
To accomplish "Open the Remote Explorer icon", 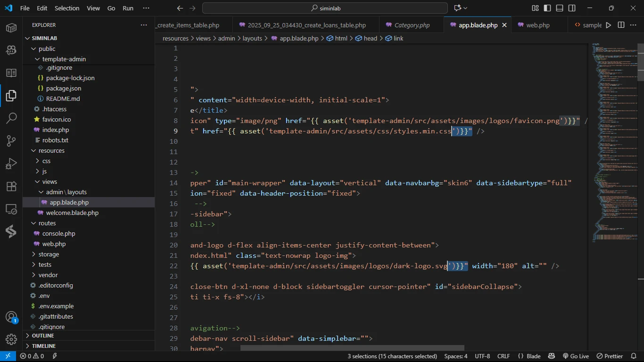I will coord(11,209).
